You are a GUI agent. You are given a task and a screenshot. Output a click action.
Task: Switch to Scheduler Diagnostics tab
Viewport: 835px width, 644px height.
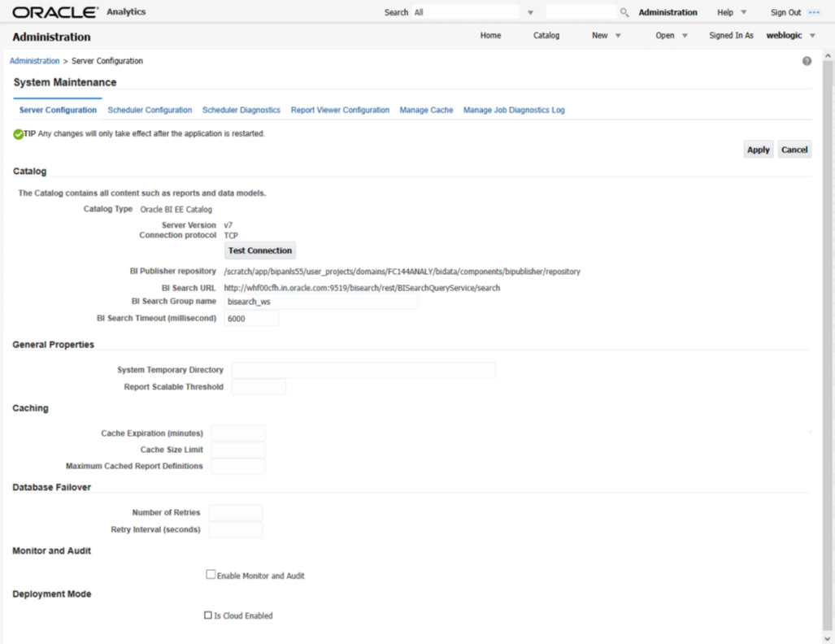[x=241, y=110]
